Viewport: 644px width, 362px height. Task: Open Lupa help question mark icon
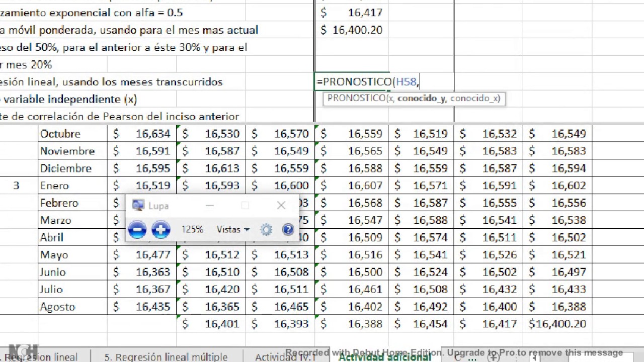pyautogui.click(x=288, y=230)
